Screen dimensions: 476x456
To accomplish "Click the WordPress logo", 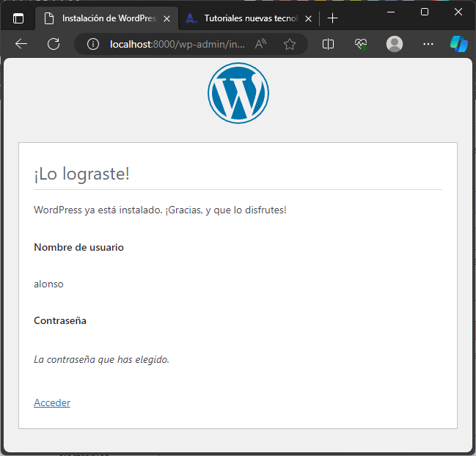I will 238,93.
